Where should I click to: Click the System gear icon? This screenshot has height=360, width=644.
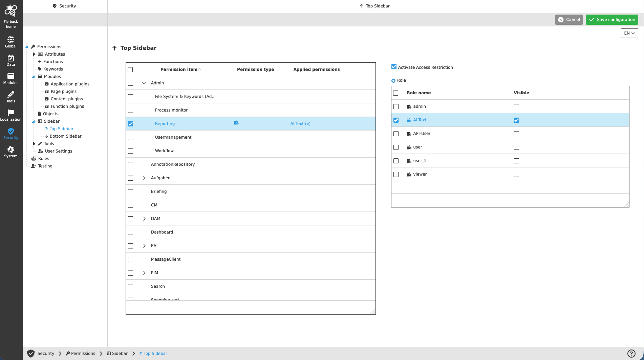coord(11,151)
